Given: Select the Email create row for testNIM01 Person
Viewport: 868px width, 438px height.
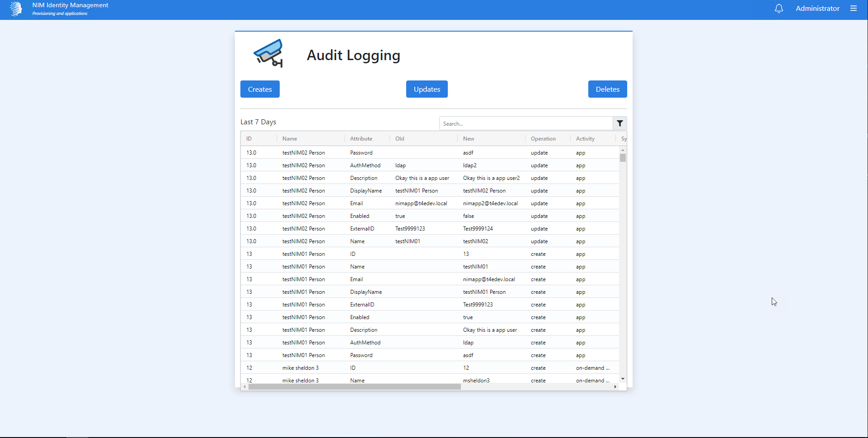Looking at the screenshot, I should point(407,279).
